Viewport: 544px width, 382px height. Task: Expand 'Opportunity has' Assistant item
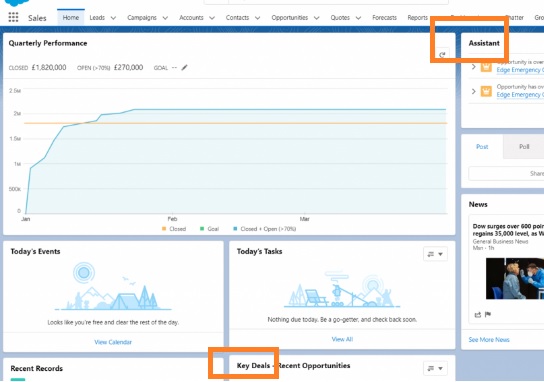point(474,92)
